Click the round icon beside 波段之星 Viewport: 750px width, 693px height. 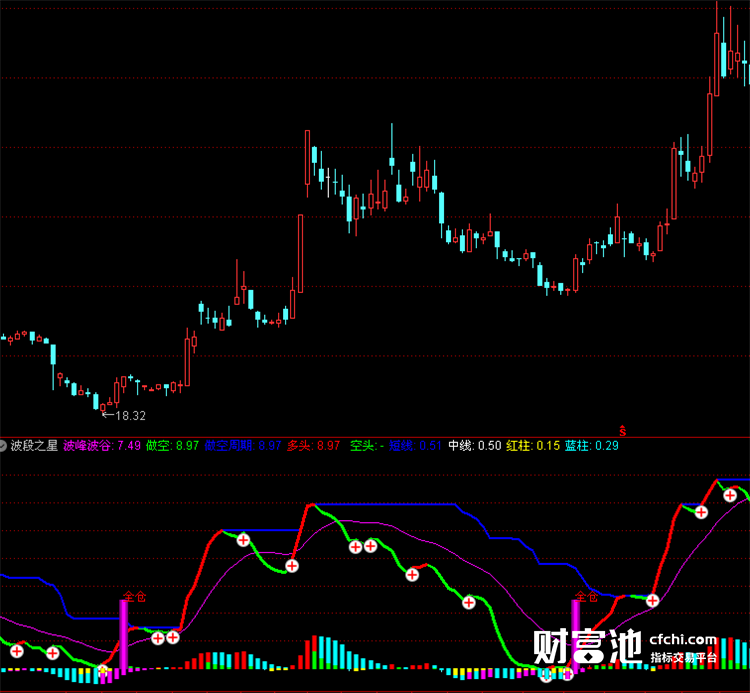[3, 446]
